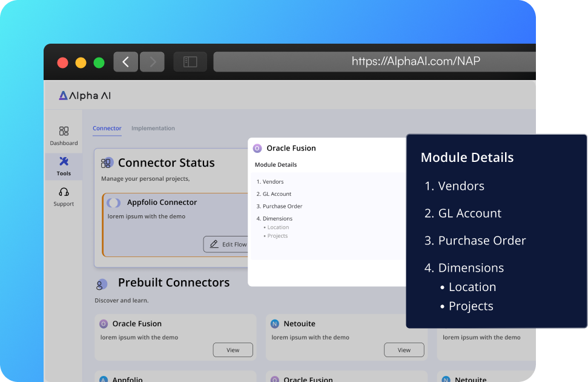Click the Prebuilt Connectors person icon
The image size is (588, 382).
point(101,284)
